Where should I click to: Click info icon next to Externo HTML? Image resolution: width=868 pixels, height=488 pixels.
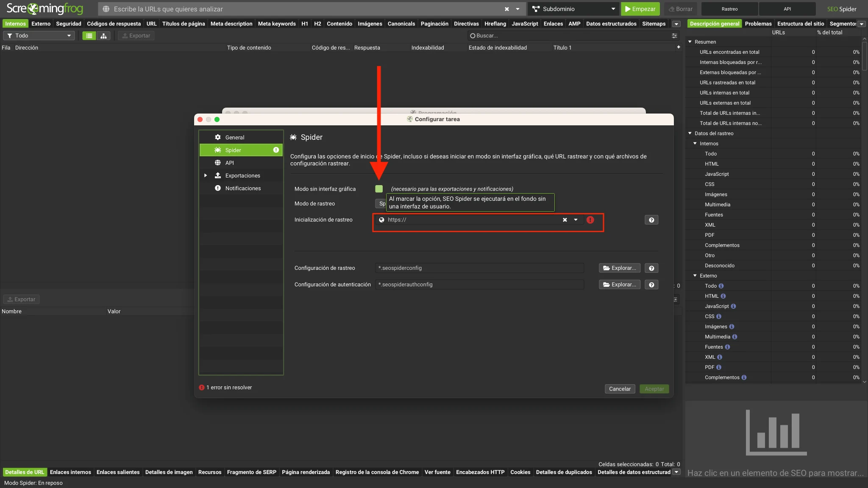point(723,296)
